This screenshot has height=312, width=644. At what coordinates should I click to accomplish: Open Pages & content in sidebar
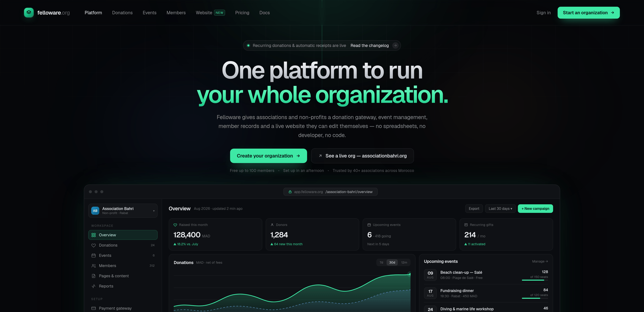123,276
